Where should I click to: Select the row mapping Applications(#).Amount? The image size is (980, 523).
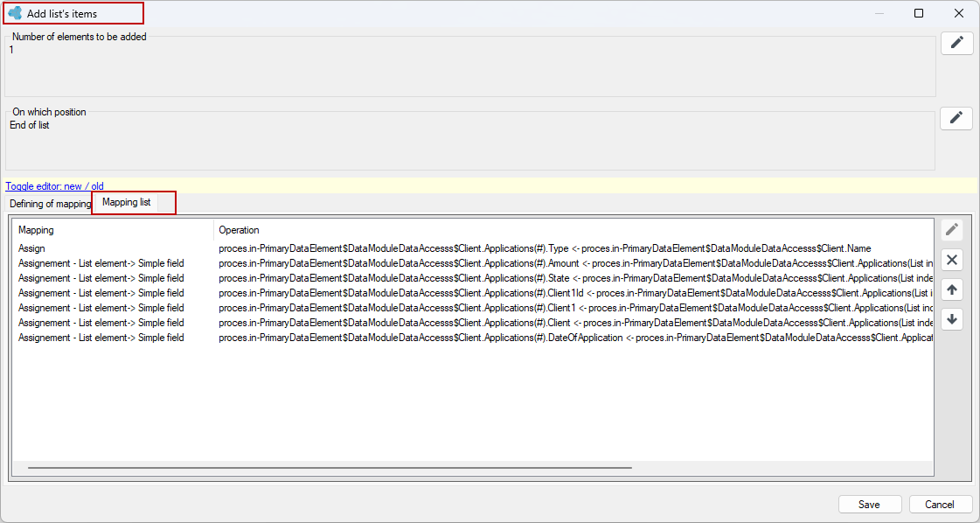[x=473, y=263]
